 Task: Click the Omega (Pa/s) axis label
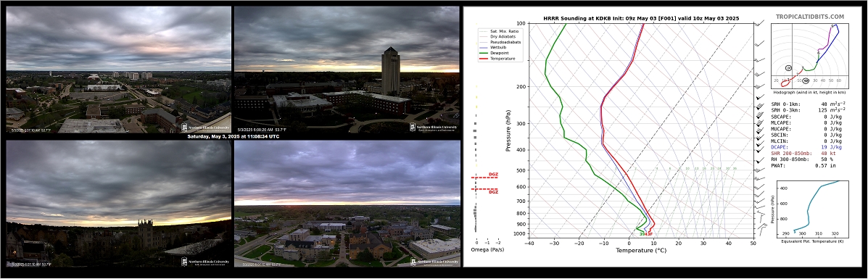(486, 250)
